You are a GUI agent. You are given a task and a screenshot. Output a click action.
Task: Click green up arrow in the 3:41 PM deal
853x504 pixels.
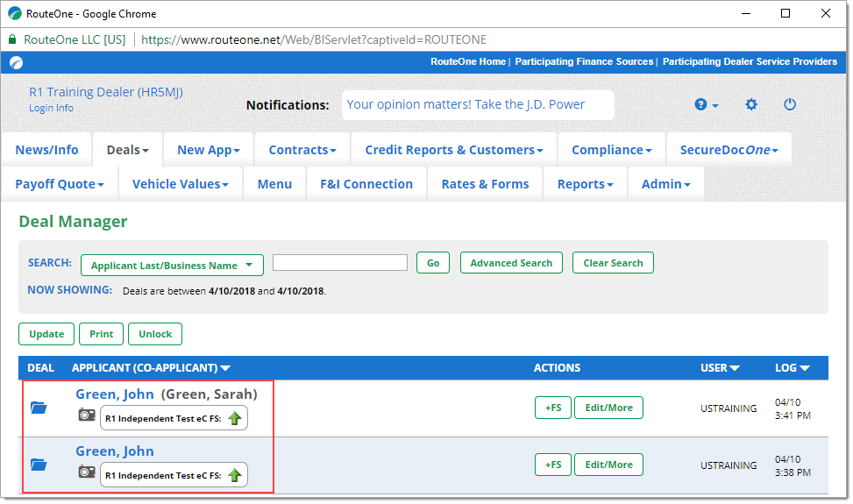point(235,418)
